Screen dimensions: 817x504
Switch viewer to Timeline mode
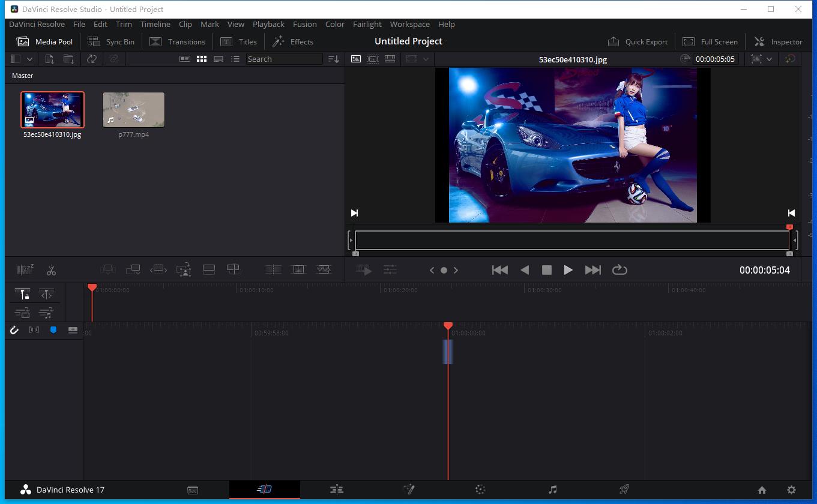tap(390, 59)
